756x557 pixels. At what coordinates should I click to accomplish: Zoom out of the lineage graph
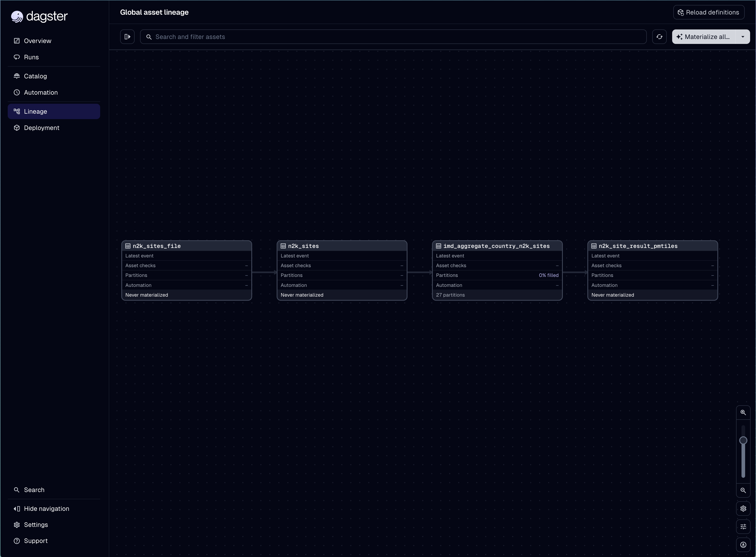(743, 490)
